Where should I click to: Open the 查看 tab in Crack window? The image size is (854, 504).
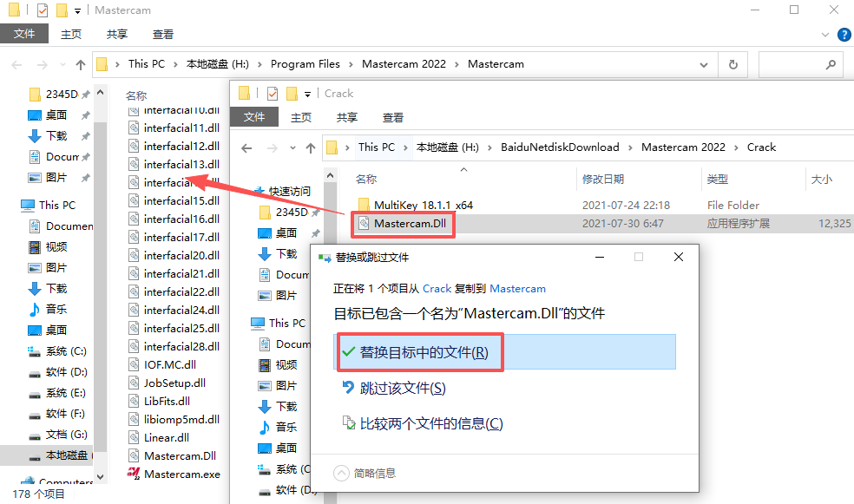pyautogui.click(x=393, y=117)
